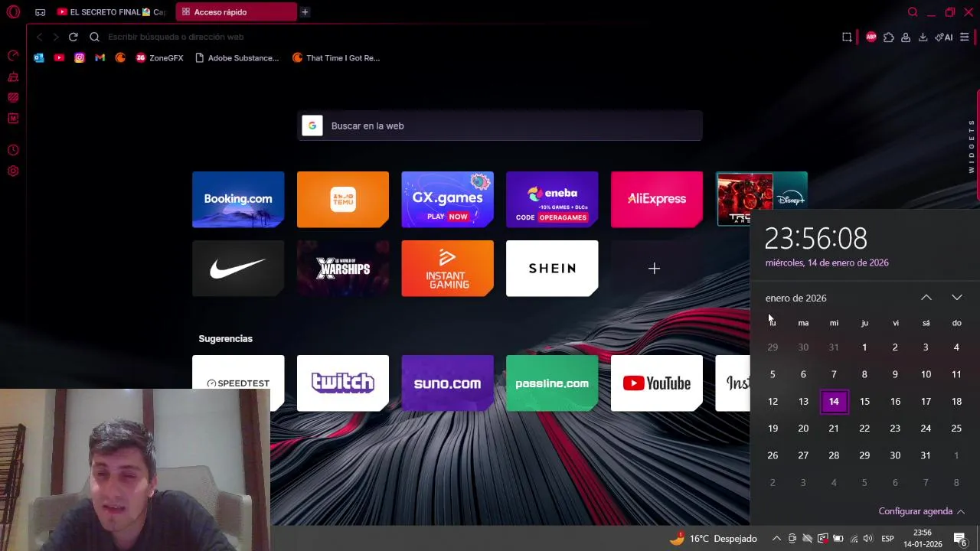This screenshot has width=980, height=551.
Task: Go to previous month in calendar
Action: 926,298
